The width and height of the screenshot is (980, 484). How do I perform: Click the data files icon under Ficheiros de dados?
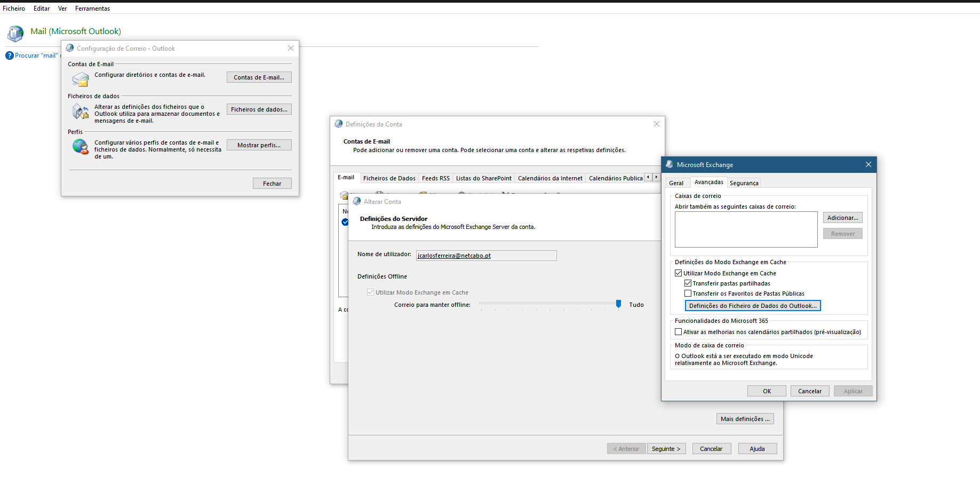[x=81, y=112]
